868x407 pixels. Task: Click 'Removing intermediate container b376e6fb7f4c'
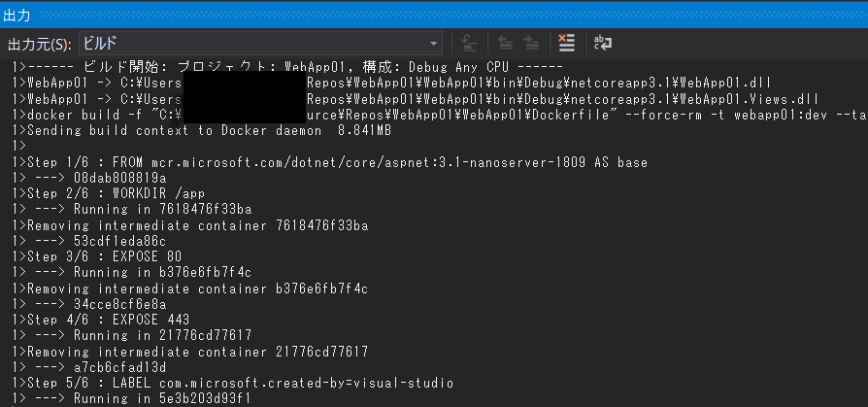coord(190,288)
